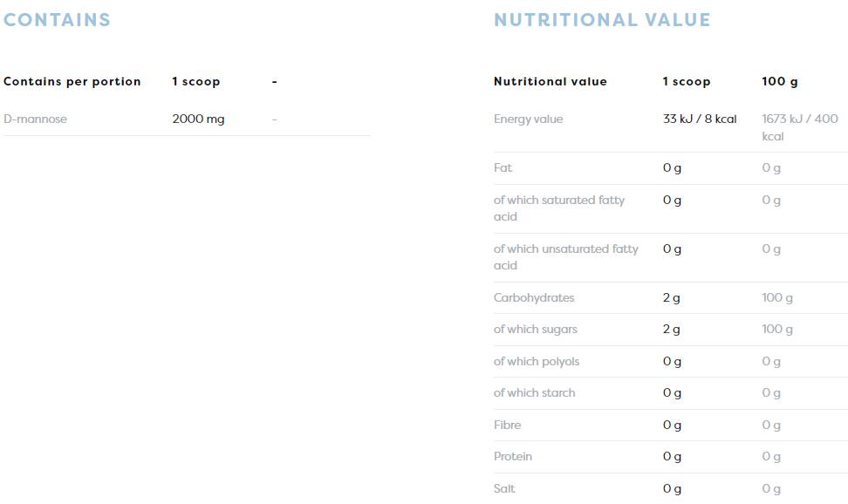Click the 2000 mg value
The image size is (848, 504).
[x=198, y=119]
